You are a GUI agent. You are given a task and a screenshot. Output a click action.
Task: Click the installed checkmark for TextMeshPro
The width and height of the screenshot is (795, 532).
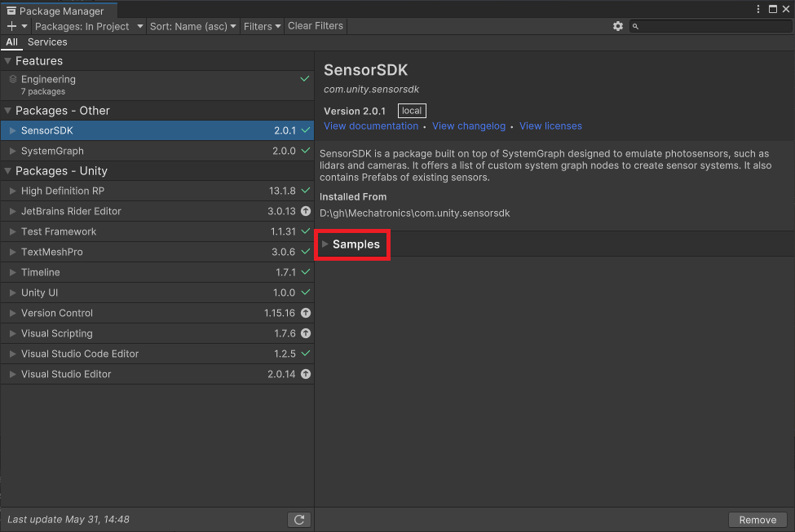click(306, 251)
